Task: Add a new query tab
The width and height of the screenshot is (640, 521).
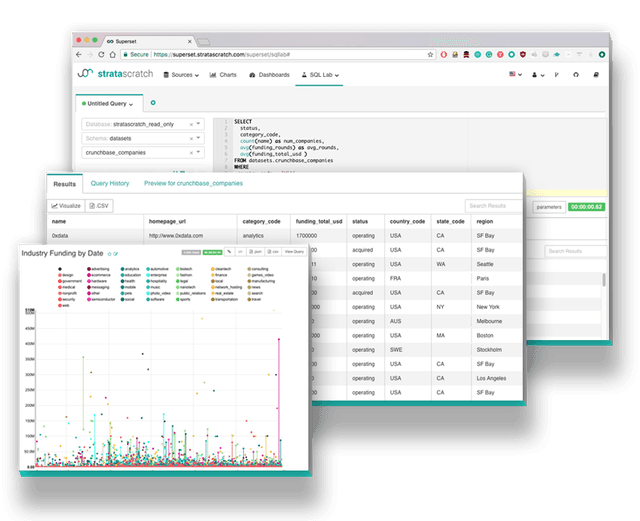Action: pos(153,102)
